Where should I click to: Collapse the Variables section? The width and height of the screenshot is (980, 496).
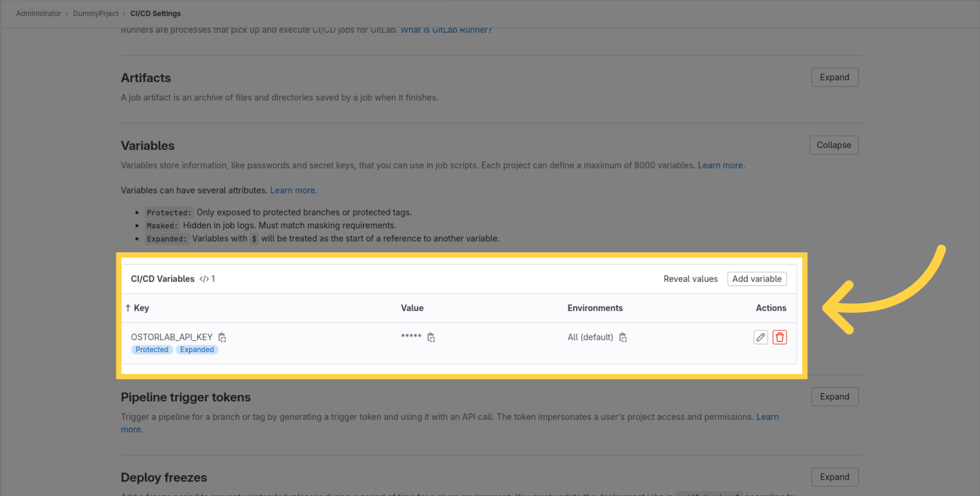(834, 145)
